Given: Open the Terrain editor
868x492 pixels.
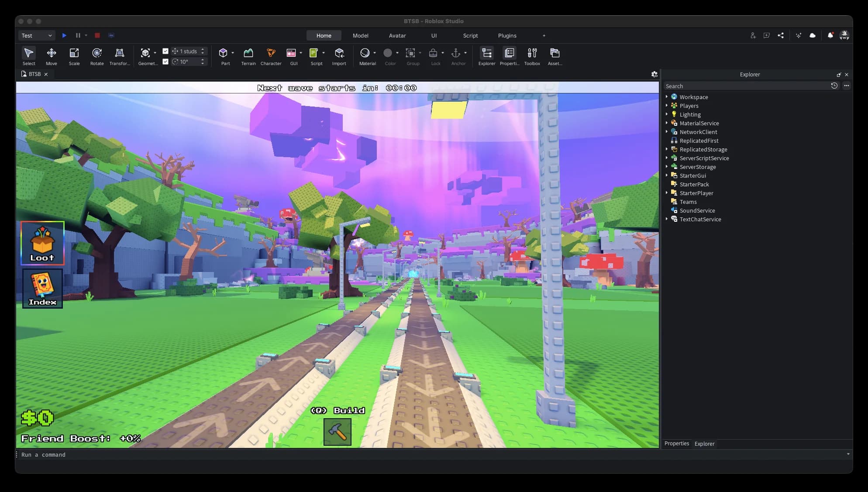Looking at the screenshot, I should 248,56.
